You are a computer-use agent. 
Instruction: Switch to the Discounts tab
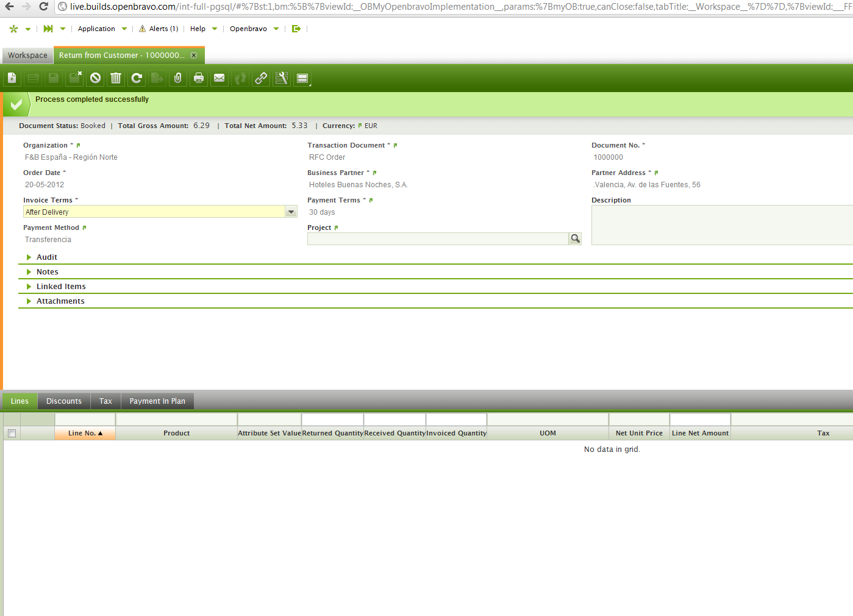click(64, 401)
